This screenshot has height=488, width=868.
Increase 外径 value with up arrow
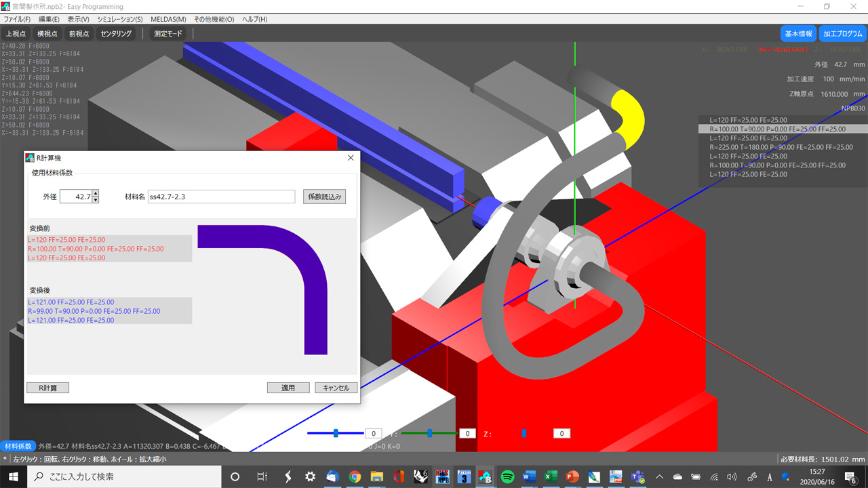96,193
